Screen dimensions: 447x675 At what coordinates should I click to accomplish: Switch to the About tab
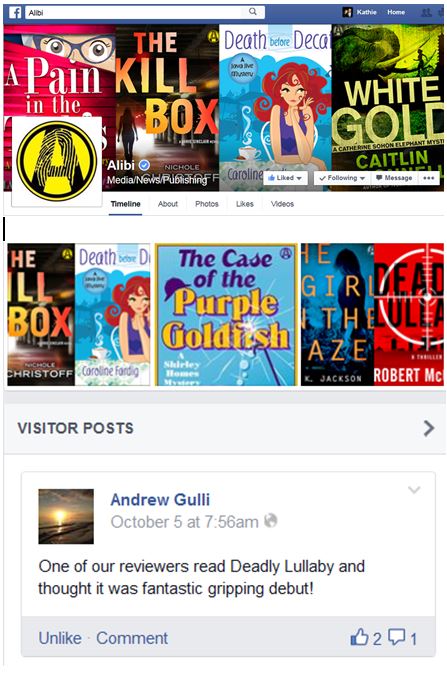(x=168, y=204)
